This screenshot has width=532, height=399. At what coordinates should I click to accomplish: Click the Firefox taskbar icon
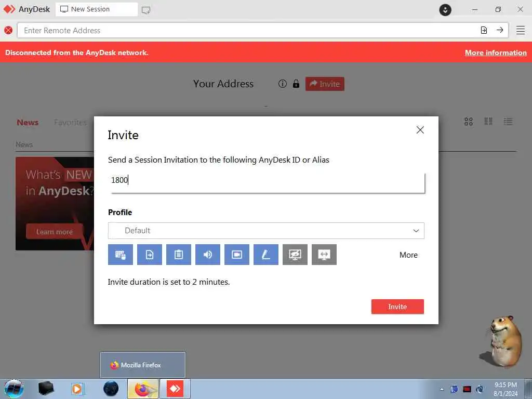tap(143, 389)
